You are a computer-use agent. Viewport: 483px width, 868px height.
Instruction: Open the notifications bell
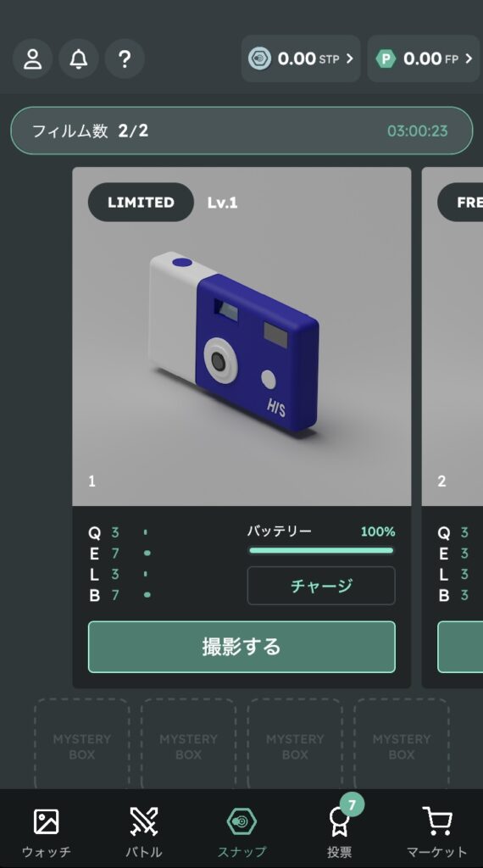pos(79,58)
